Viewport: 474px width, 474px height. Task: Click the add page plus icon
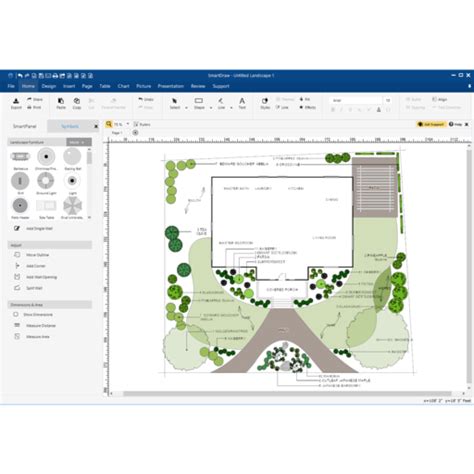tap(135, 132)
